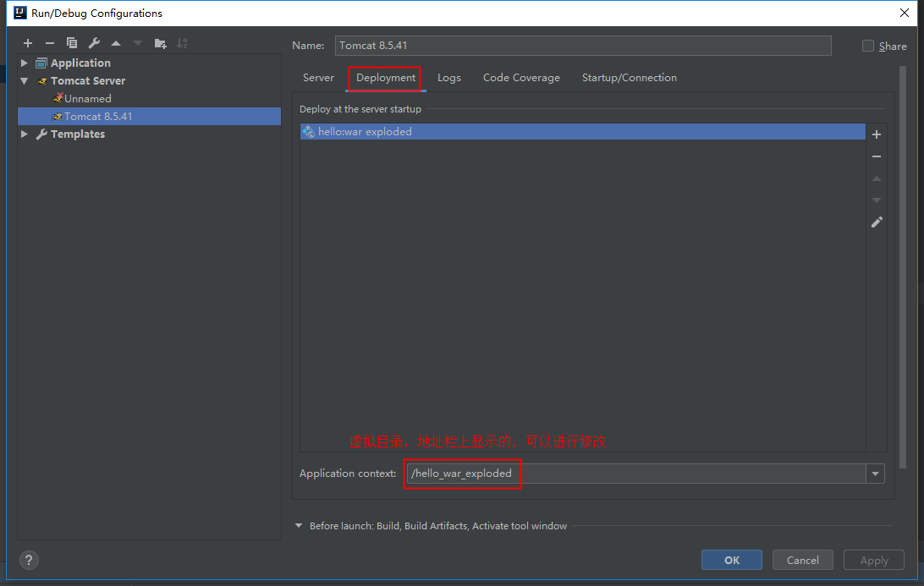Click the IntelliJ logo in title bar
Viewport: 924px width, 586px height.
[x=20, y=13]
